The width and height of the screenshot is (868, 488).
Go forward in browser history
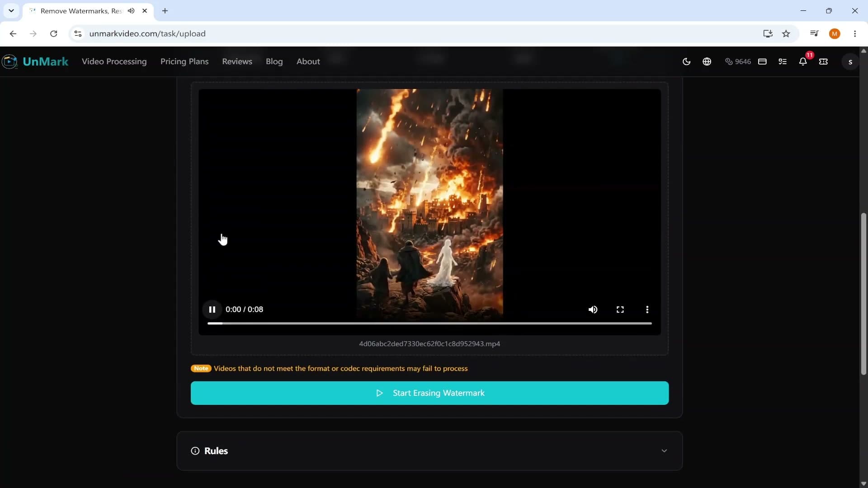(x=33, y=34)
